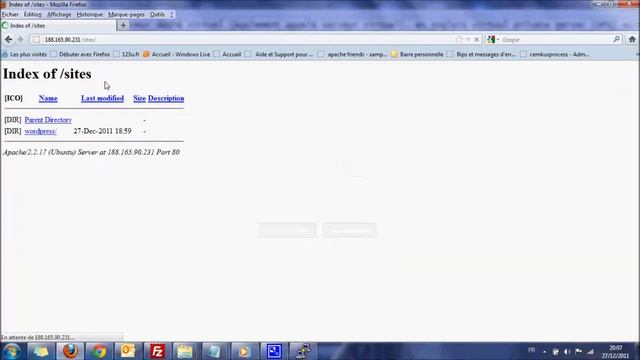Click the volume speaker tray icon
Viewport: 640px width, 360px height.
coord(567,351)
